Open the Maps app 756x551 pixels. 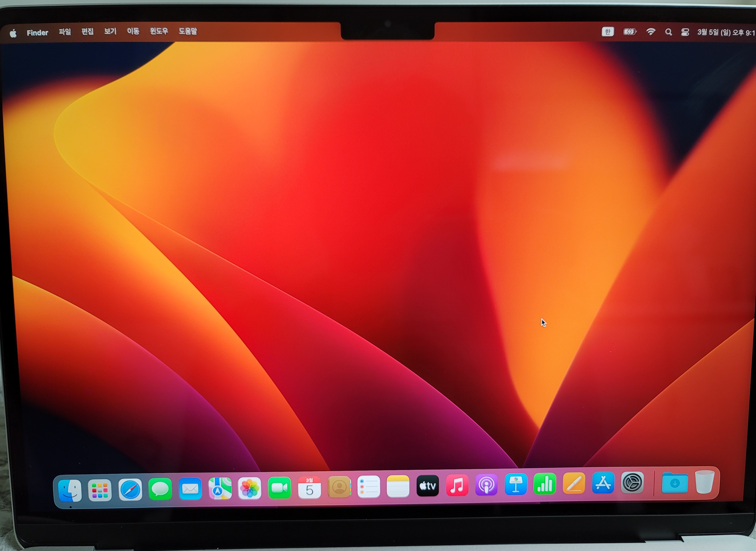220,489
